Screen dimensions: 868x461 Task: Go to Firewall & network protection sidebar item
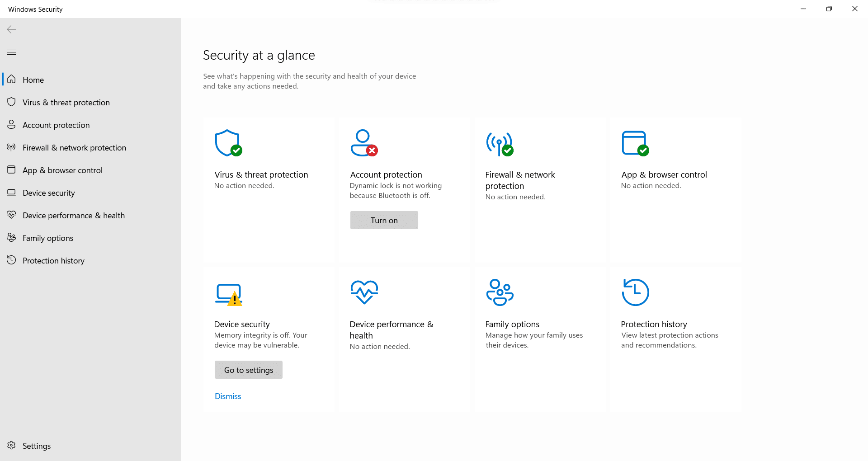[90, 147]
